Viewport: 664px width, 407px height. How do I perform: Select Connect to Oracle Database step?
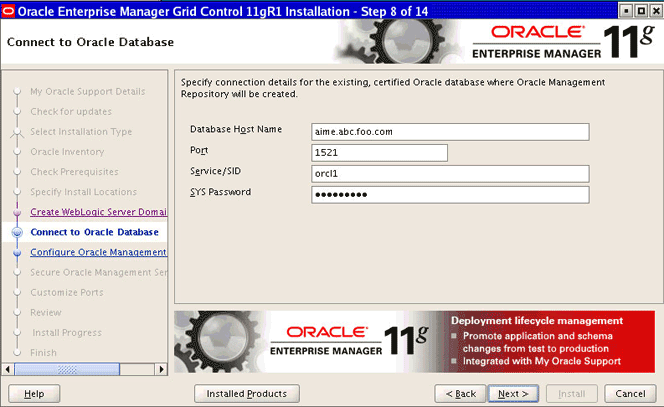[x=94, y=232]
